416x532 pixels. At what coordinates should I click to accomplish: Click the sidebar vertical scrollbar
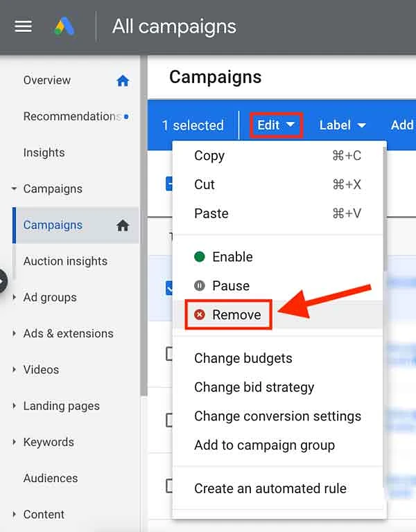coord(144,226)
